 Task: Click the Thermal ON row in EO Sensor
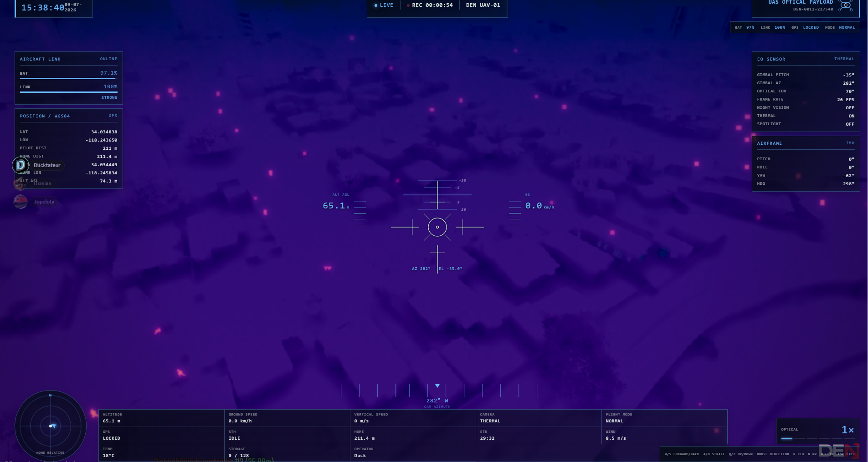(x=806, y=116)
